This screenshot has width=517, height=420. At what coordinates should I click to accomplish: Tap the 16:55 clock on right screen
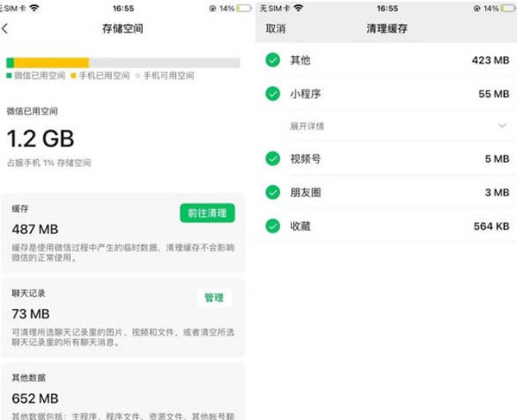pos(388,9)
